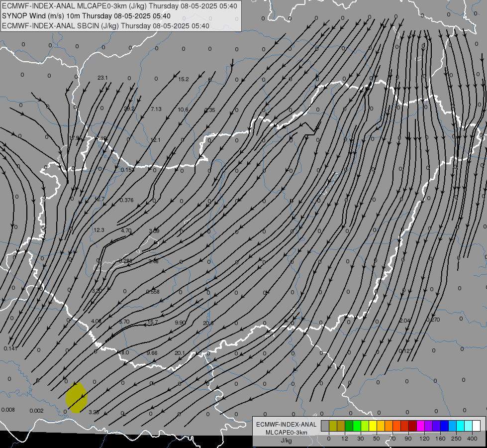Click the cyan legend swatch
487x448 pixels.
(460, 426)
